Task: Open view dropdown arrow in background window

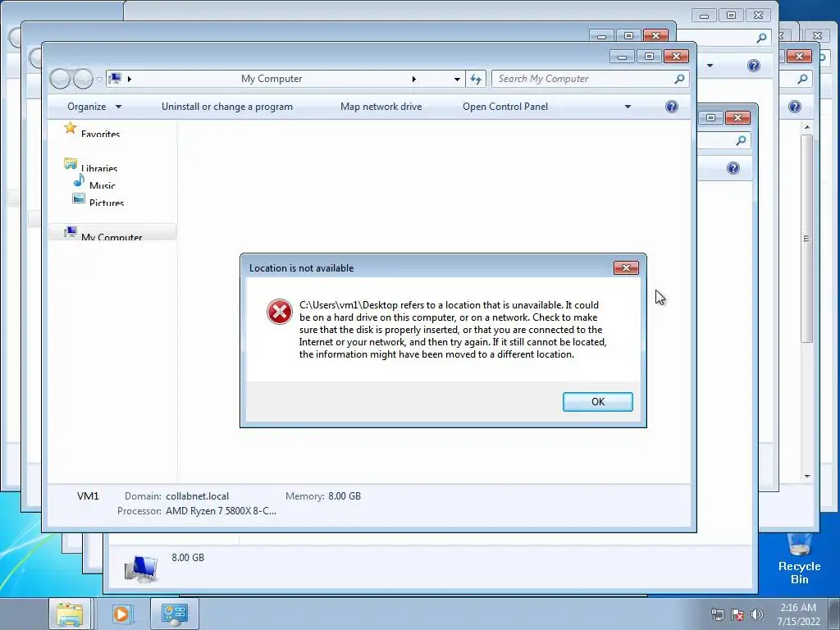Action: click(710, 66)
